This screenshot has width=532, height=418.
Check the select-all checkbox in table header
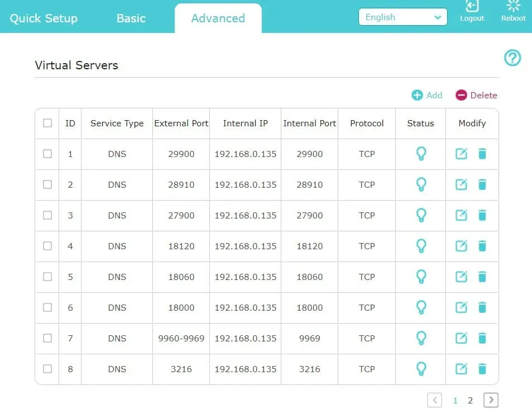pos(47,123)
